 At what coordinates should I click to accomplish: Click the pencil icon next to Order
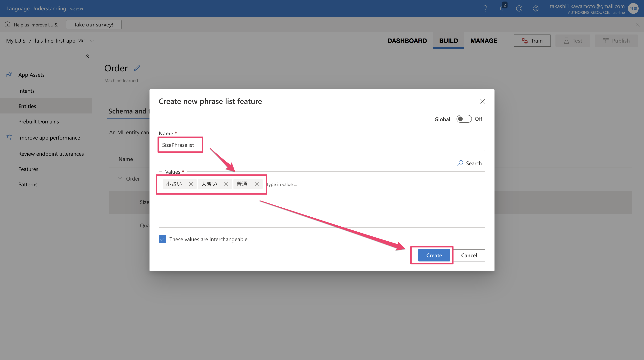pyautogui.click(x=137, y=68)
